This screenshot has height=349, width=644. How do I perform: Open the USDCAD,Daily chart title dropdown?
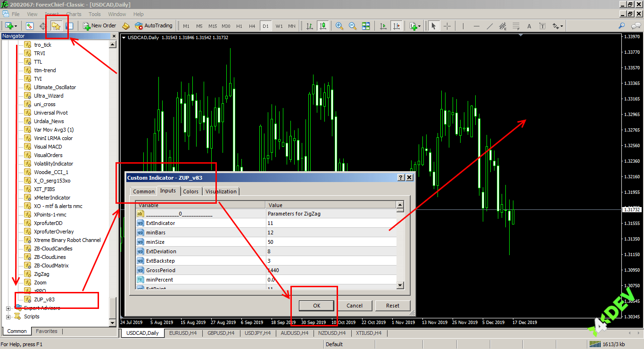click(124, 37)
